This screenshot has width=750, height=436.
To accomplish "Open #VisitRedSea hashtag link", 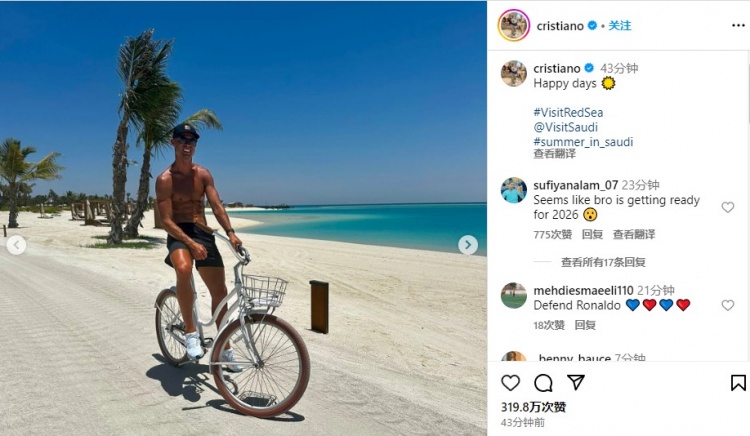I will click(x=568, y=113).
